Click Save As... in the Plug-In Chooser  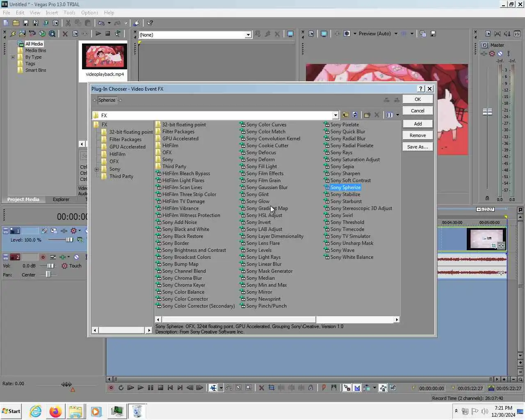pyautogui.click(x=418, y=147)
